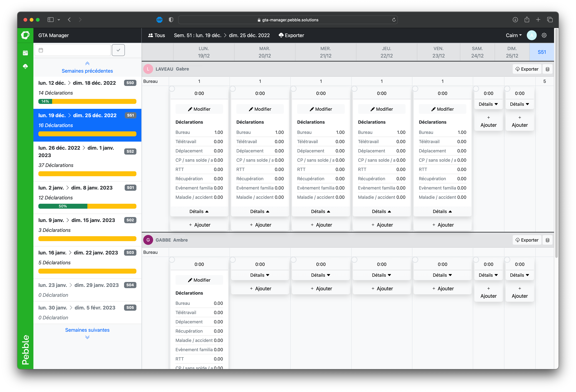Click the Semaines précédentes link
The height and width of the screenshot is (392, 576).
point(87,71)
